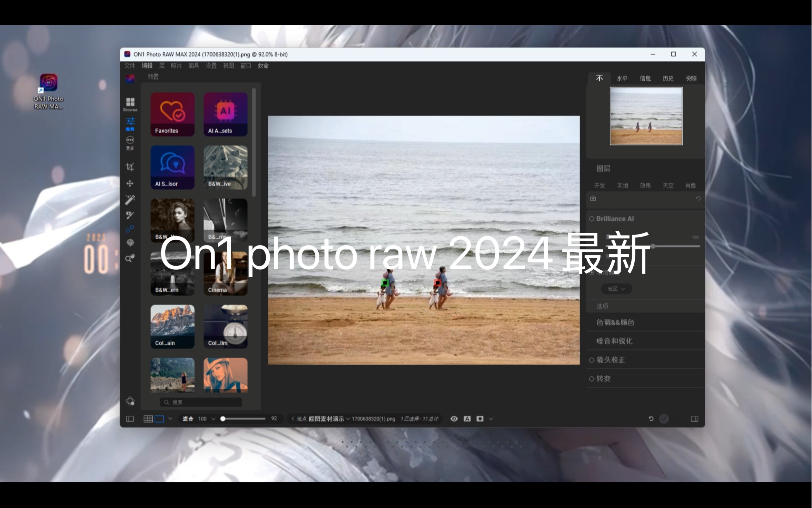
Task: Select the 效果 effects tab
Action: pos(645,185)
